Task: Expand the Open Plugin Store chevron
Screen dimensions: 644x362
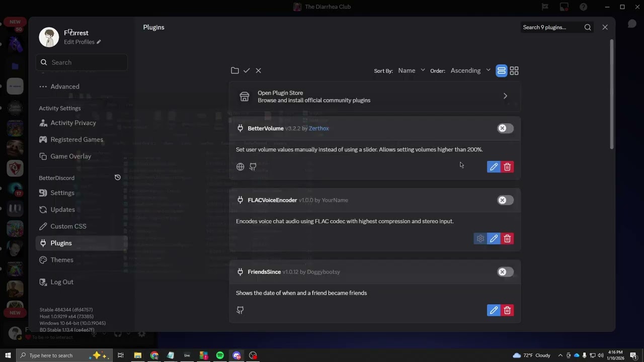Action: click(x=505, y=96)
